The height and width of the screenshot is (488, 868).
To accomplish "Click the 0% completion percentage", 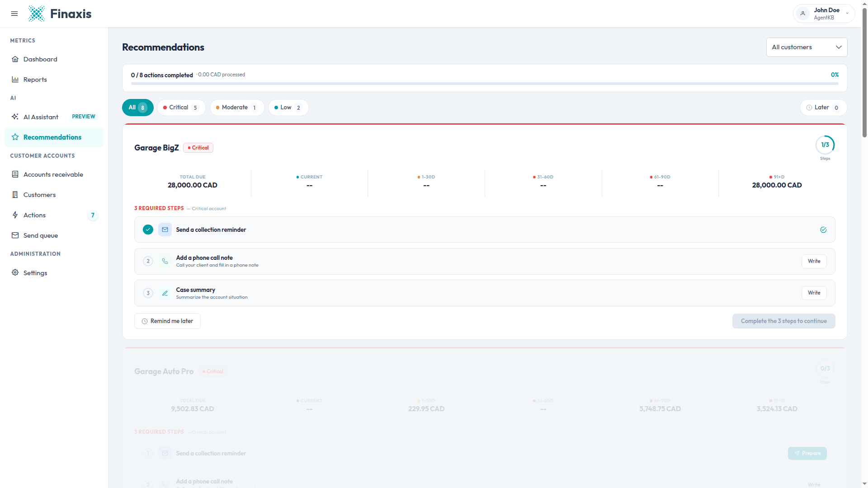I will [835, 75].
